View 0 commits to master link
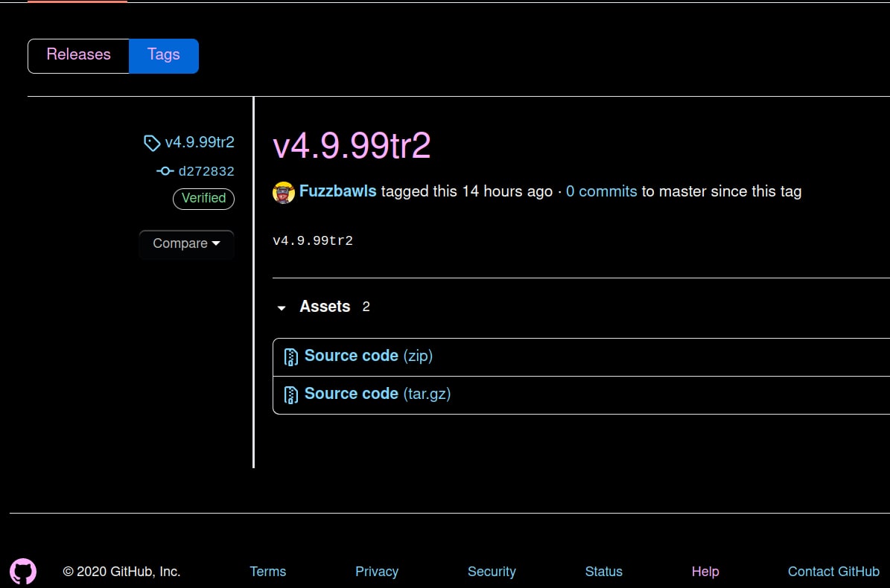 pyautogui.click(x=602, y=191)
